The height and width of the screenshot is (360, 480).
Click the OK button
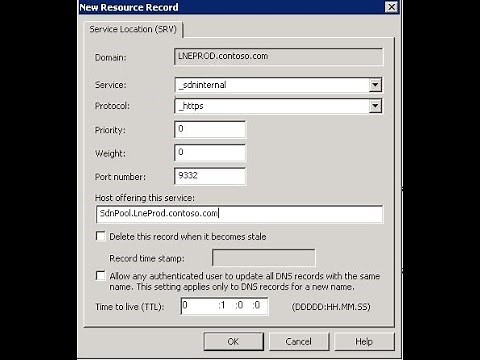(x=233, y=341)
